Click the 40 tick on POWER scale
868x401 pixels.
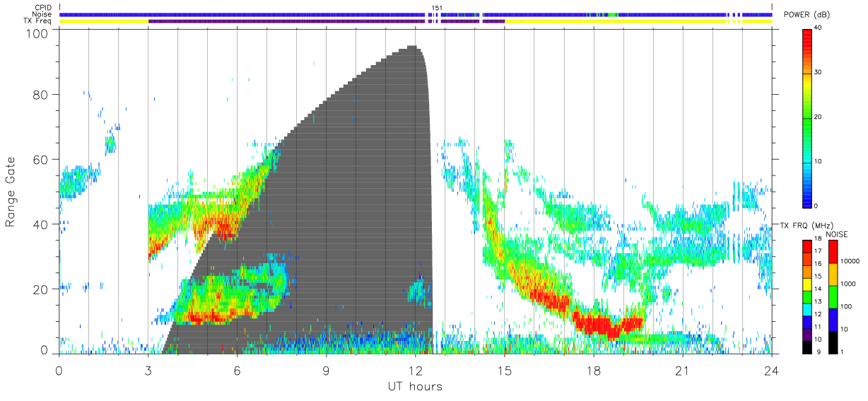click(x=819, y=28)
